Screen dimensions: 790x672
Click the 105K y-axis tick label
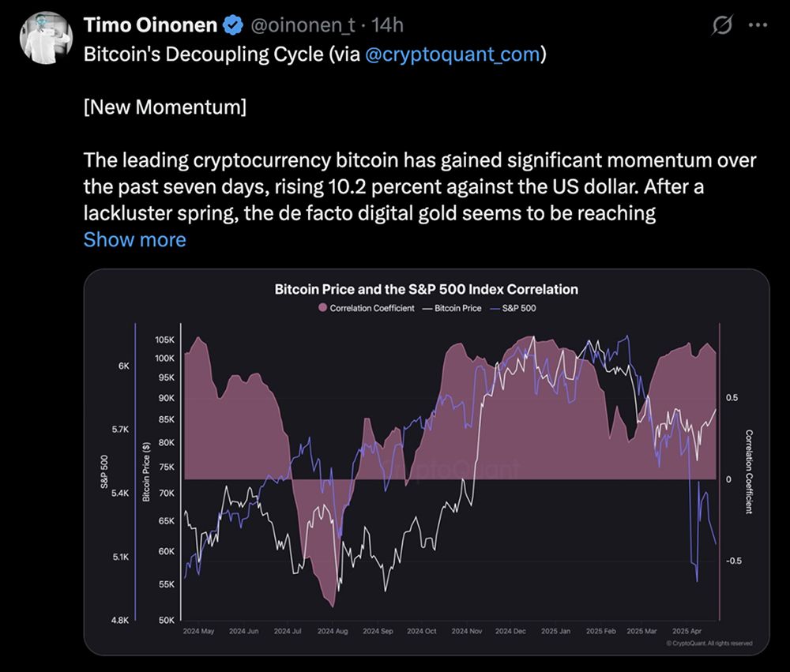click(x=164, y=340)
